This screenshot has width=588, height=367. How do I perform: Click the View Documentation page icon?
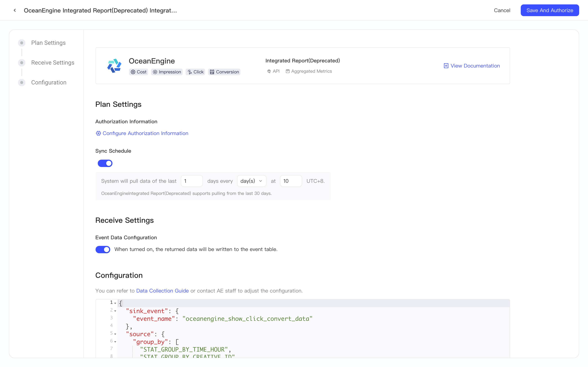tap(446, 66)
